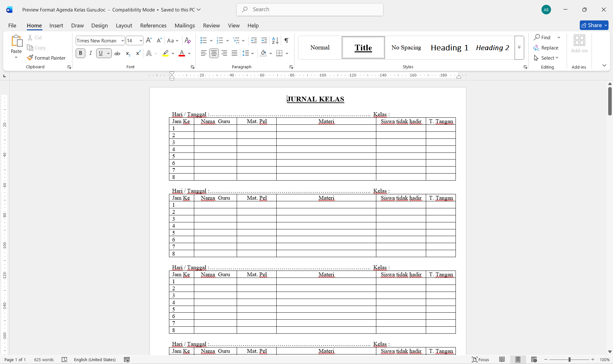Switch to the References tab

[153, 26]
